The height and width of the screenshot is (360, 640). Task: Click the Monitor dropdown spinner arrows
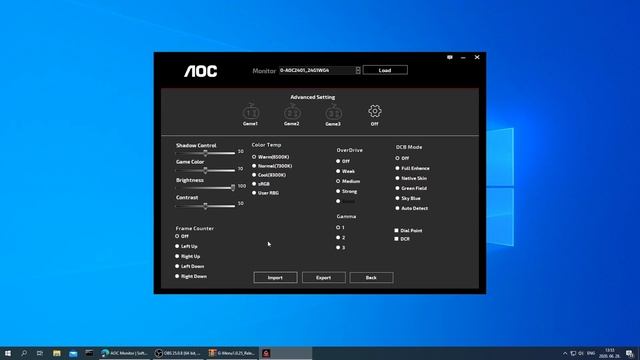coord(358,70)
